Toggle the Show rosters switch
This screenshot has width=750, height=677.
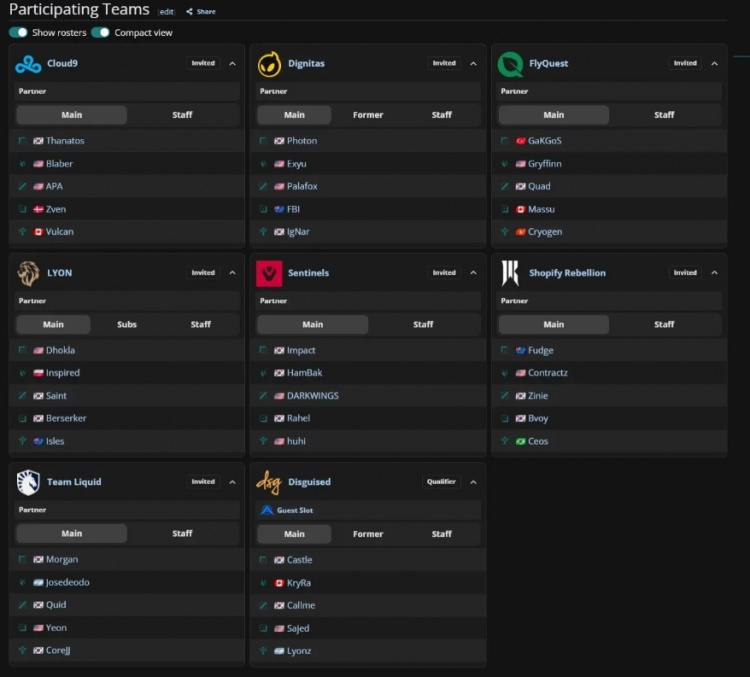[18, 33]
